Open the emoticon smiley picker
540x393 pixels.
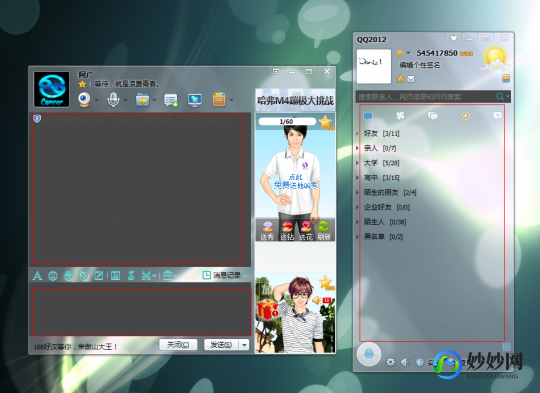[53, 276]
